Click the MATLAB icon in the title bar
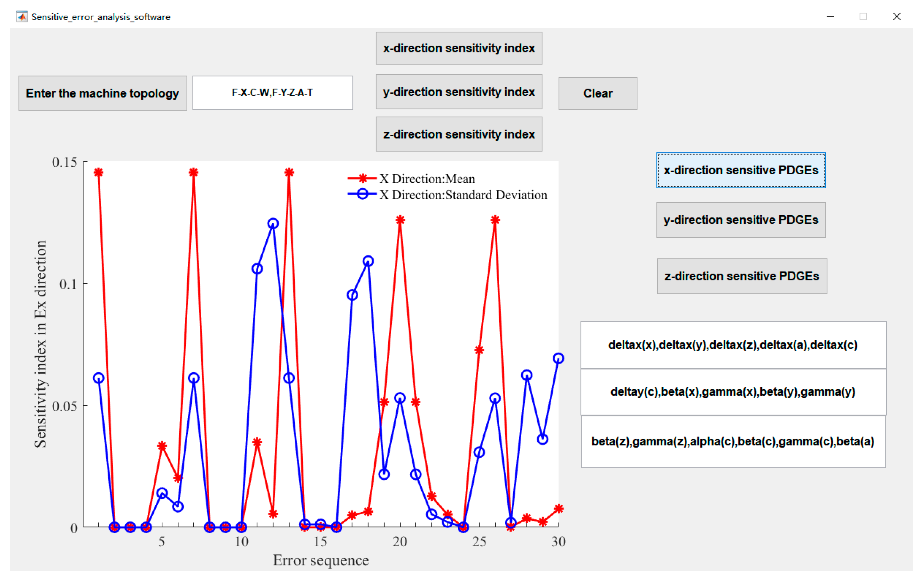Image resolution: width=924 pixels, height=583 pixels. point(22,16)
